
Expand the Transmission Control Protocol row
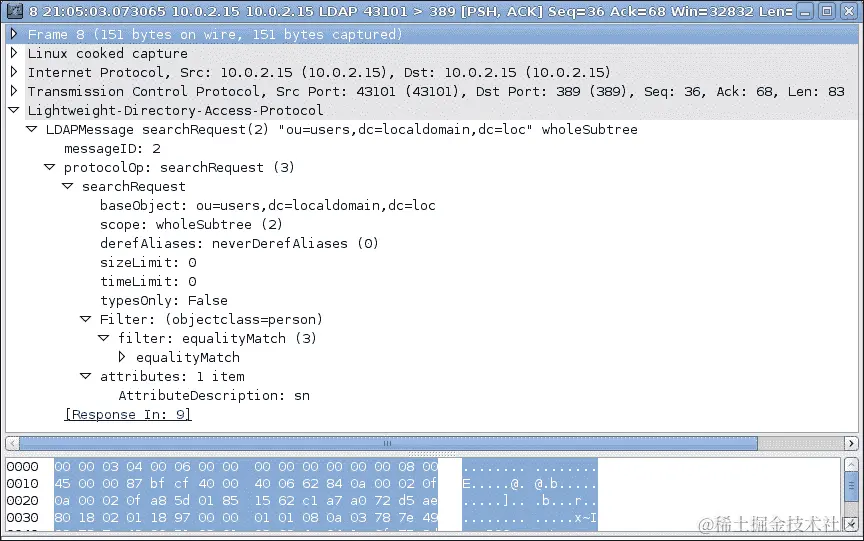point(14,91)
